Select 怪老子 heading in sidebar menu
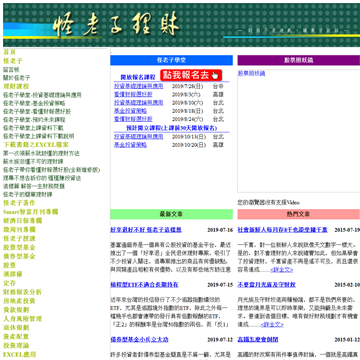 13,61
